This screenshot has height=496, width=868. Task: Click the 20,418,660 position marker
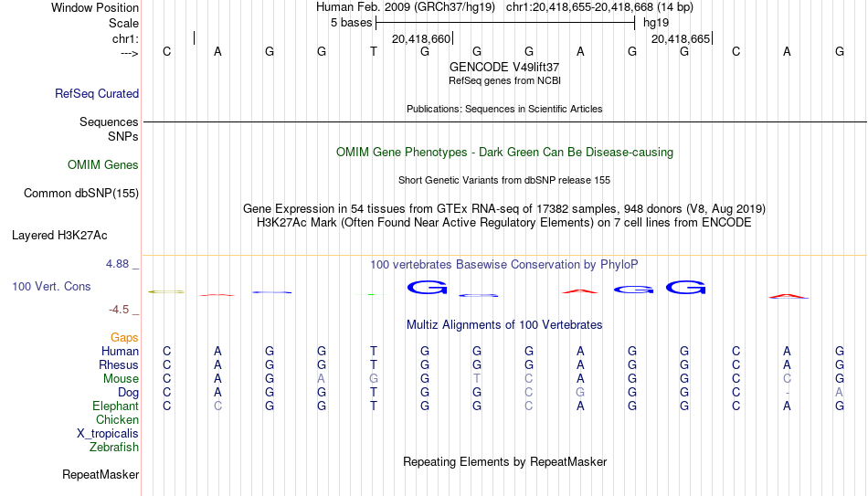tap(421, 38)
